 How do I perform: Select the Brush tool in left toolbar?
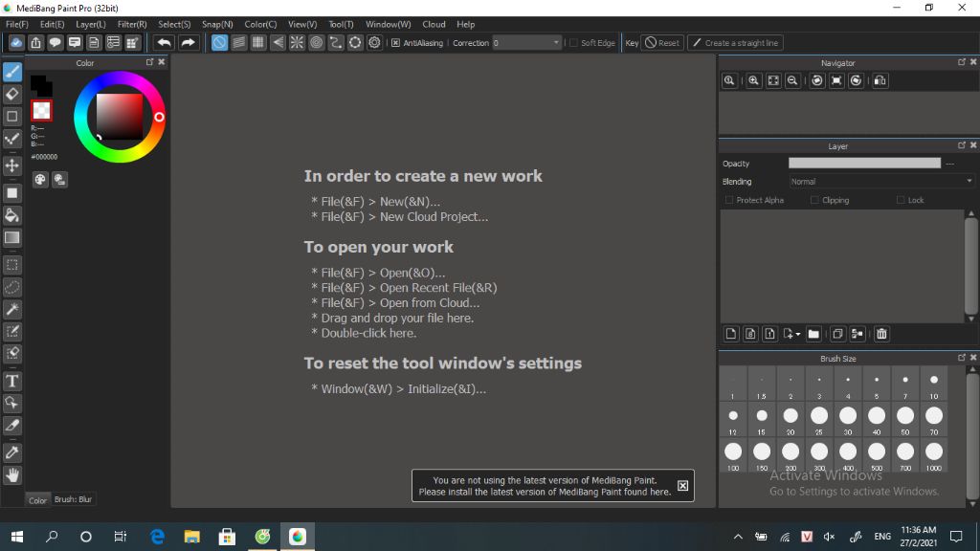tap(11, 72)
